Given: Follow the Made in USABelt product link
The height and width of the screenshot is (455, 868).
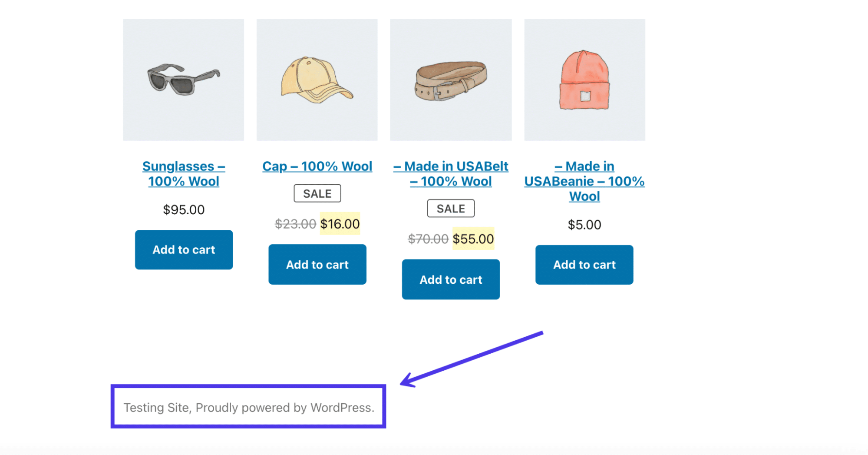Looking at the screenshot, I should point(451,174).
